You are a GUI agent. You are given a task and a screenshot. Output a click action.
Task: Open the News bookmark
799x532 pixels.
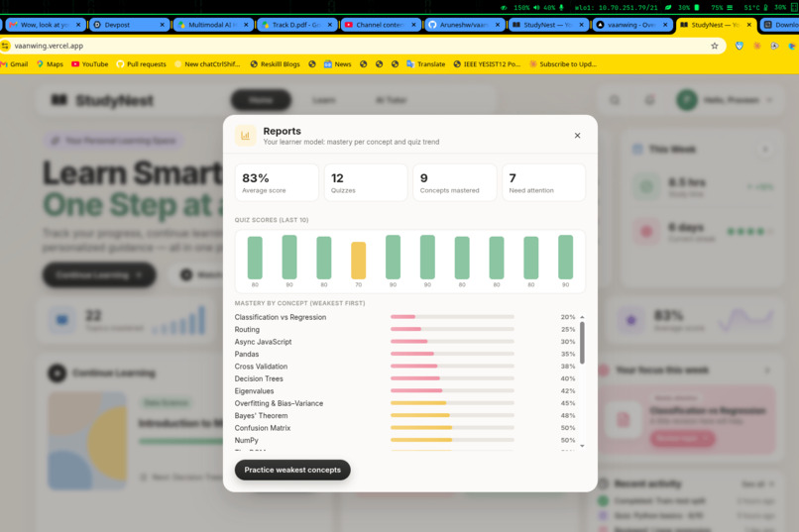click(337, 64)
